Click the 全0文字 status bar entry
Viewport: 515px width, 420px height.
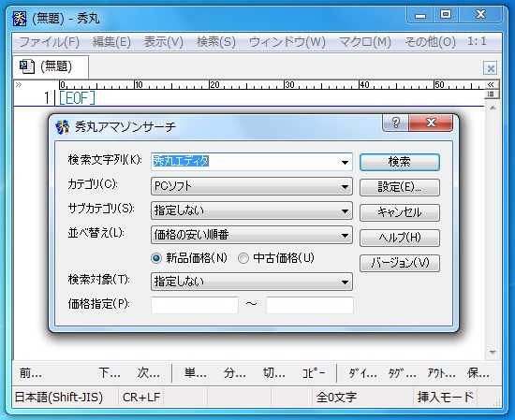pyautogui.click(x=336, y=398)
